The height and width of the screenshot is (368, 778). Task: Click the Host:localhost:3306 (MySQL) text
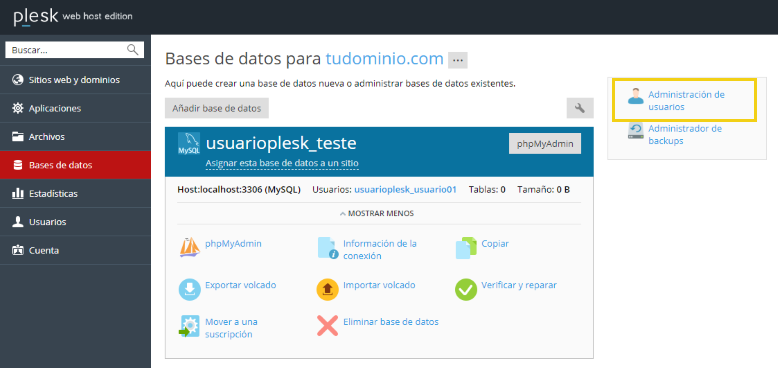coord(239,189)
